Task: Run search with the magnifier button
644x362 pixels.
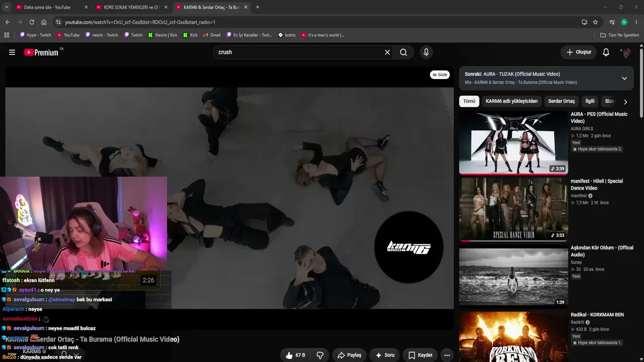Action: [404, 52]
